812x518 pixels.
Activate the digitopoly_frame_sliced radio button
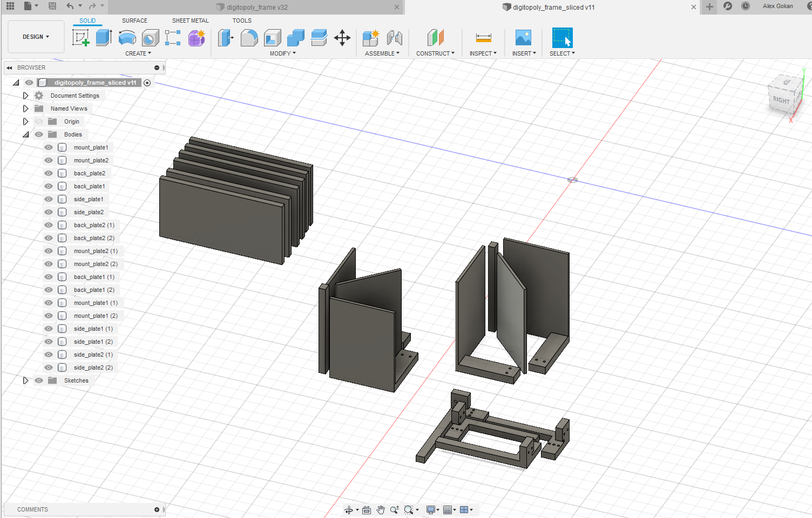[147, 83]
